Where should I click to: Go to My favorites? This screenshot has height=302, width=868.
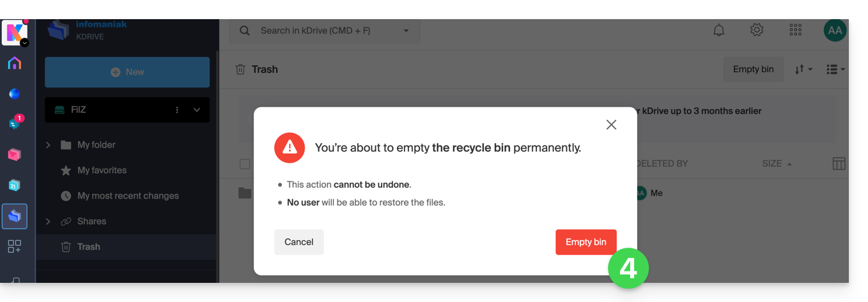pyautogui.click(x=102, y=170)
